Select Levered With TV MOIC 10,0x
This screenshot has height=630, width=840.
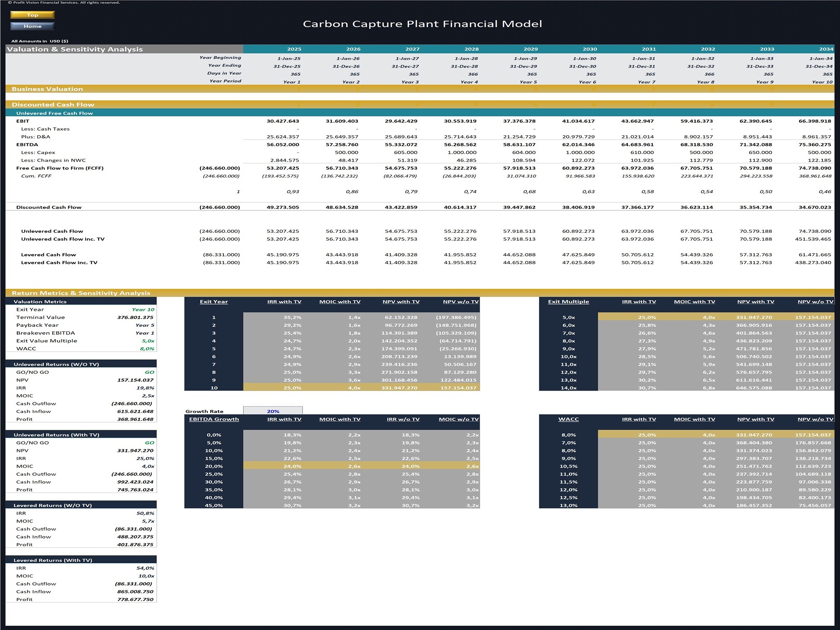(146, 576)
